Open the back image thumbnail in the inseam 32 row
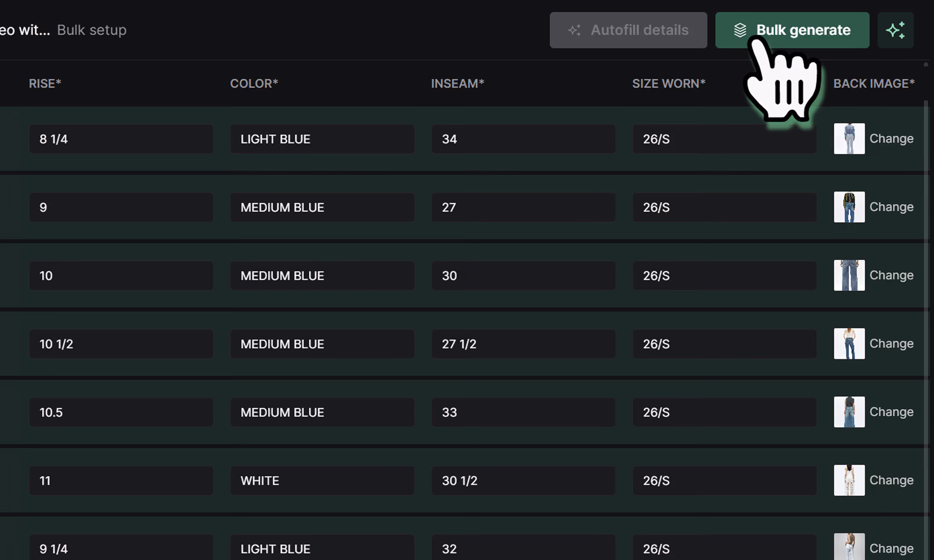The height and width of the screenshot is (560, 934). coord(849,547)
